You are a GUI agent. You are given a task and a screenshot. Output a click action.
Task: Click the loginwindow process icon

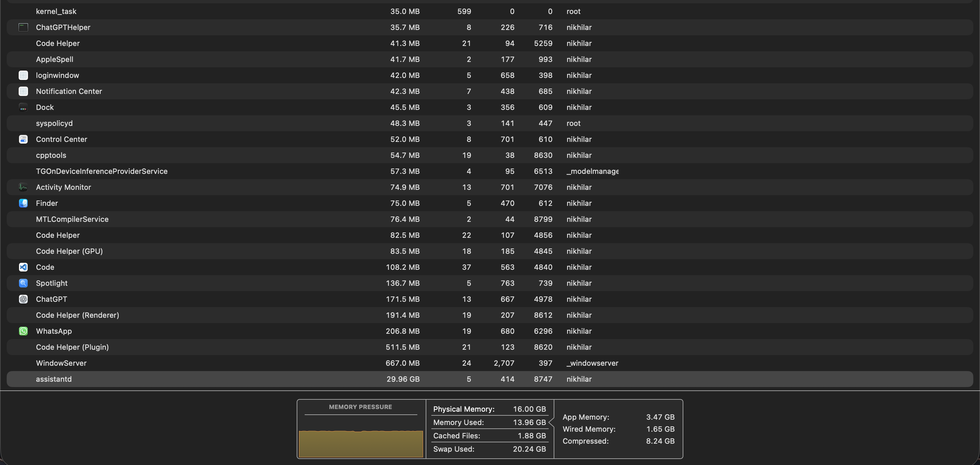pyautogui.click(x=23, y=75)
